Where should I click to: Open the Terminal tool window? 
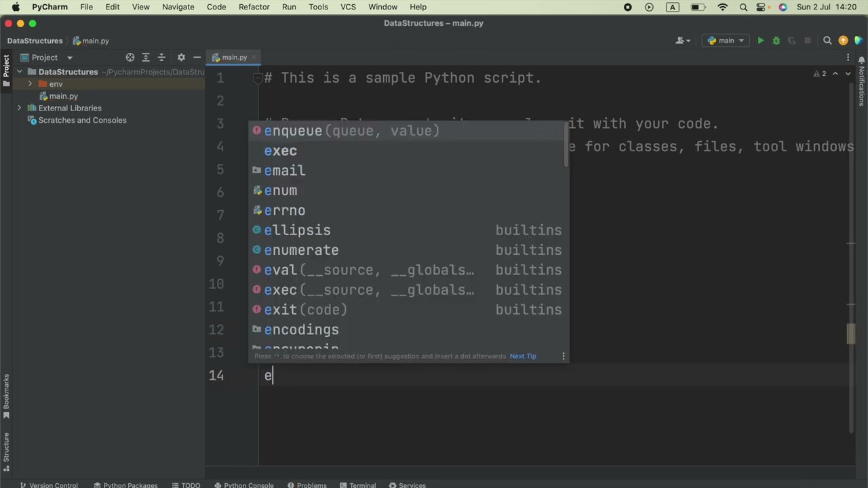(357, 485)
